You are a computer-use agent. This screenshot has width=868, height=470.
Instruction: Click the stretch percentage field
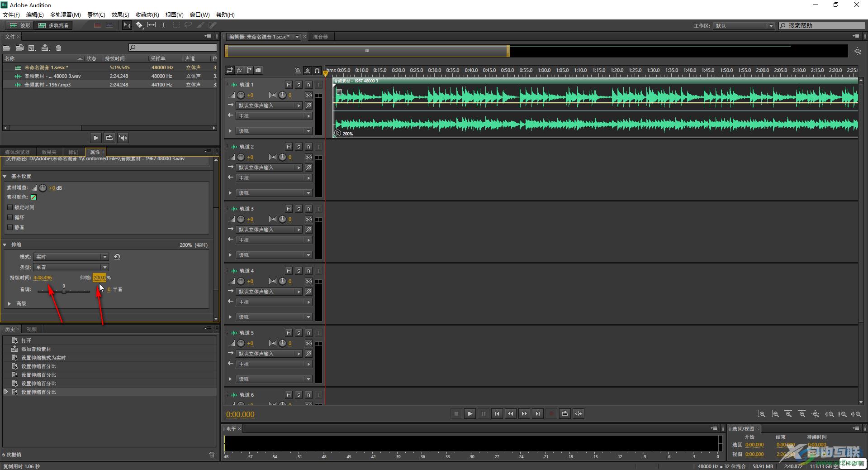coord(99,278)
